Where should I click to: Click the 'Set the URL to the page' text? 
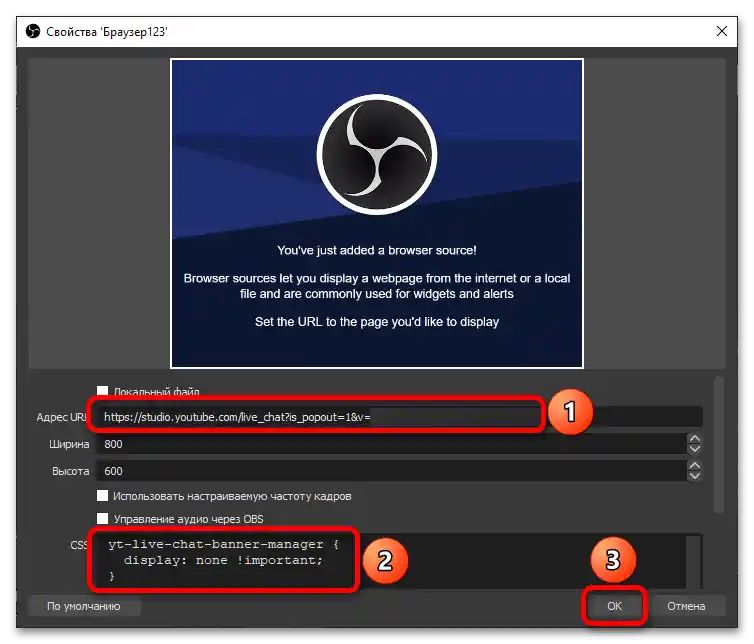[377, 322]
